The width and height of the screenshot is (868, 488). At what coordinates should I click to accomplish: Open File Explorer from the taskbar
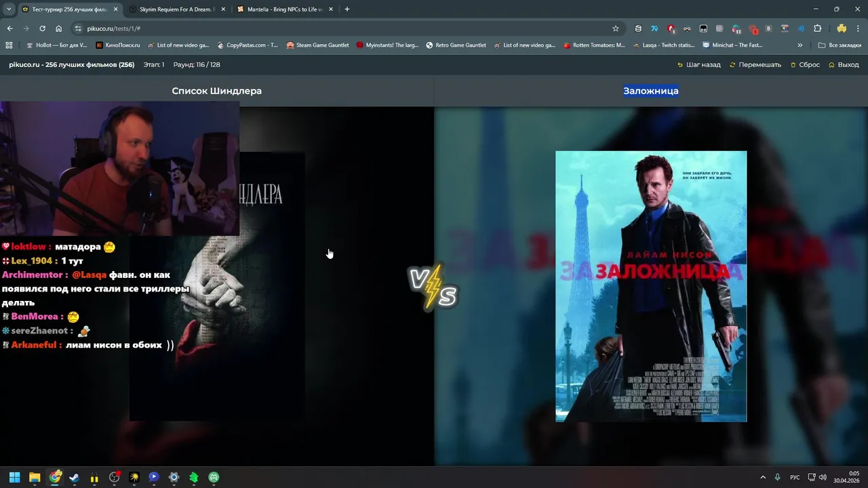tap(35, 477)
